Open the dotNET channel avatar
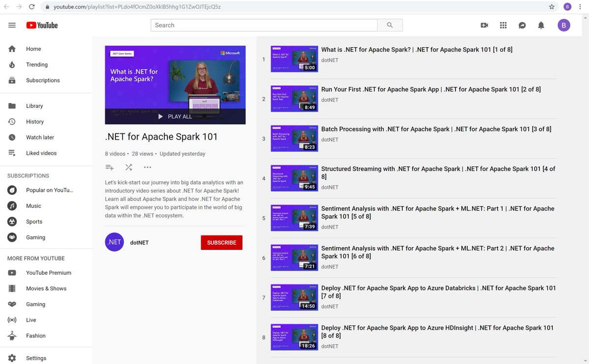Viewport: 589px width, 364px height. coord(114,242)
